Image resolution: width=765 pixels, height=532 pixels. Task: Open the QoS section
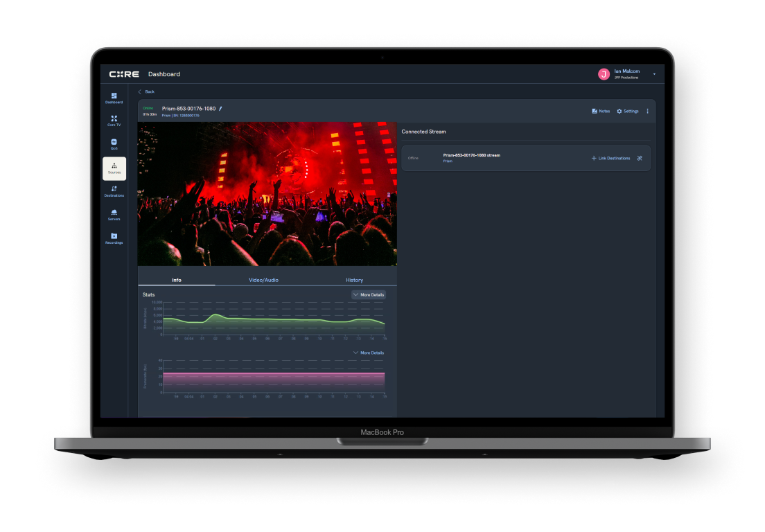(x=114, y=144)
